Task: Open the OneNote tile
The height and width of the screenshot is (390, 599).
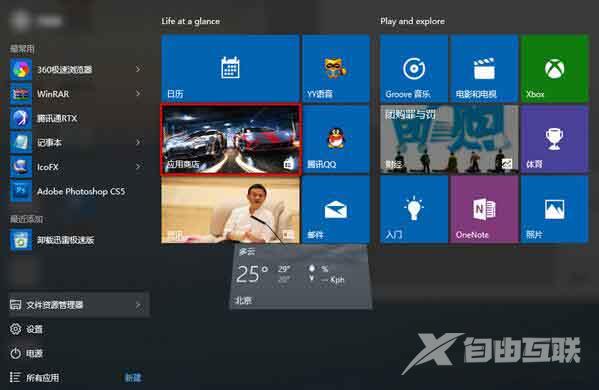Action: tap(484, 209)
